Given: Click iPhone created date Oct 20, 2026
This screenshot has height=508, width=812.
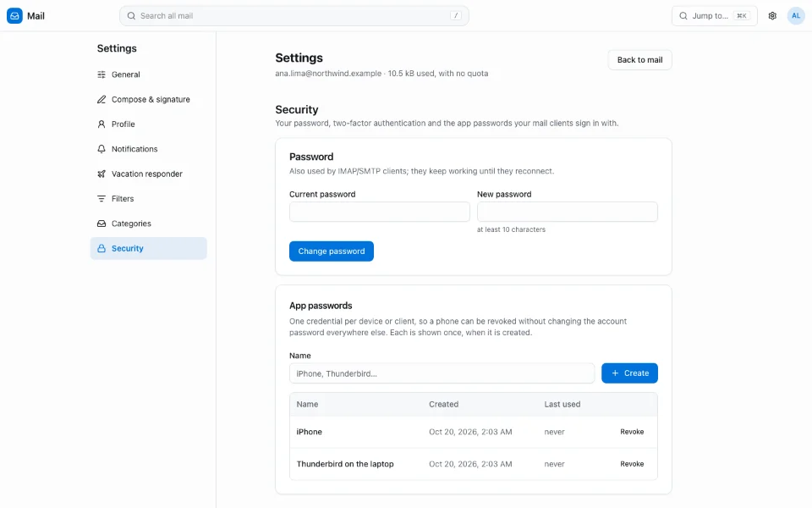Looking at the screenshot, I should point(470,432).
